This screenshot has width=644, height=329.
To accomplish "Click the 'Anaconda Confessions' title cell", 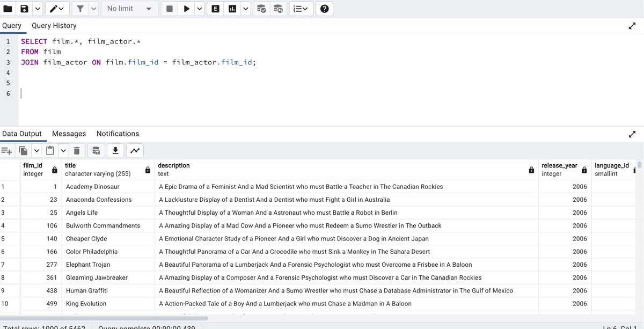I will pyautogui.click(x=108, y=200).
